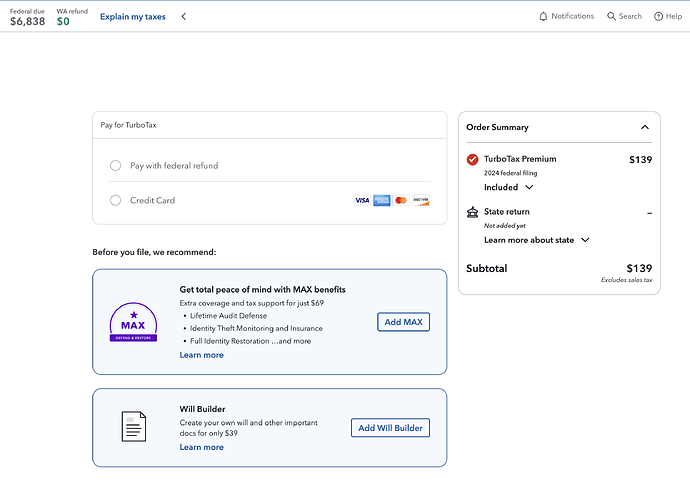Image resolution: width=690 pixels, height=490 pixels.
Task: Click the Discover card logo
Action: click(421, 200)
